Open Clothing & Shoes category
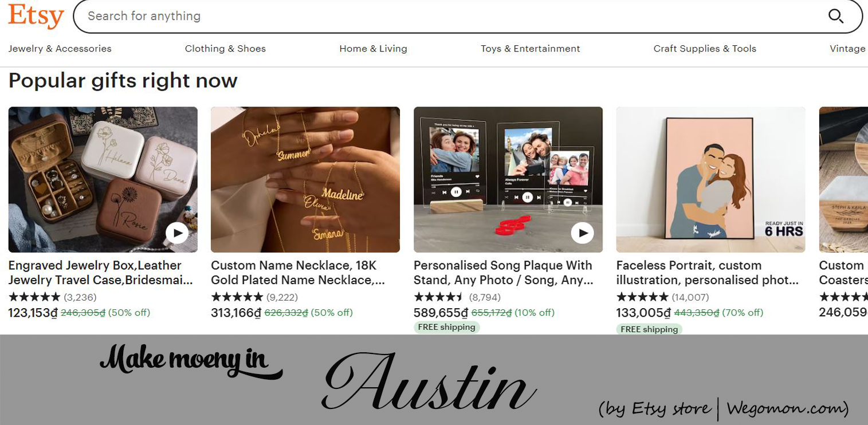 tap(225, 49)
